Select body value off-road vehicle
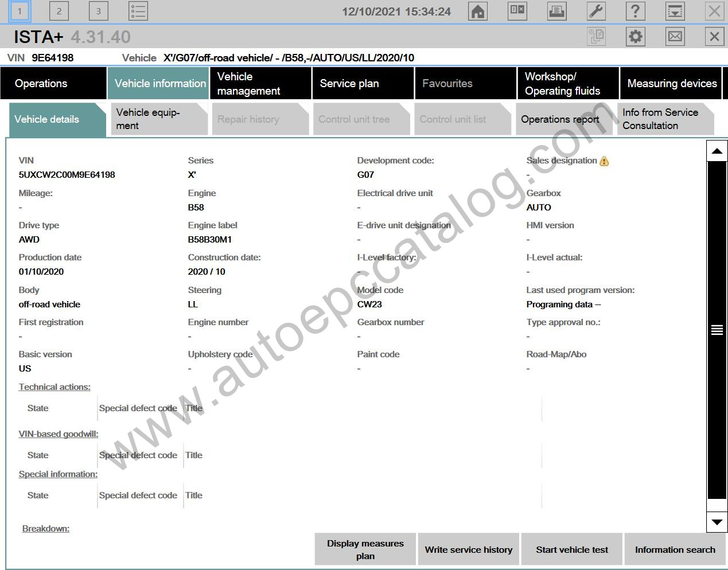Viewport: 728px width, 570px height. 49,304
